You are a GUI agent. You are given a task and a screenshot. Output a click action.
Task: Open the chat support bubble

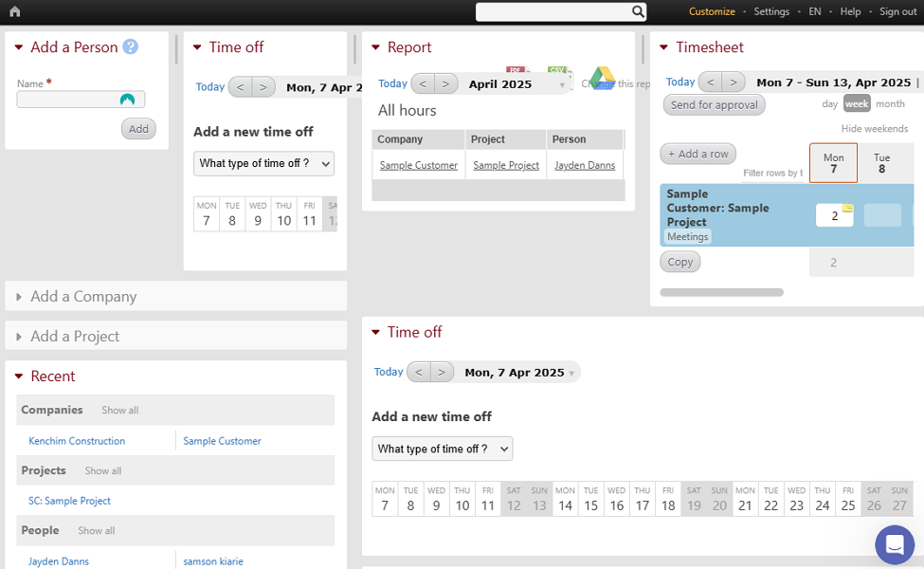click(894, 544)
